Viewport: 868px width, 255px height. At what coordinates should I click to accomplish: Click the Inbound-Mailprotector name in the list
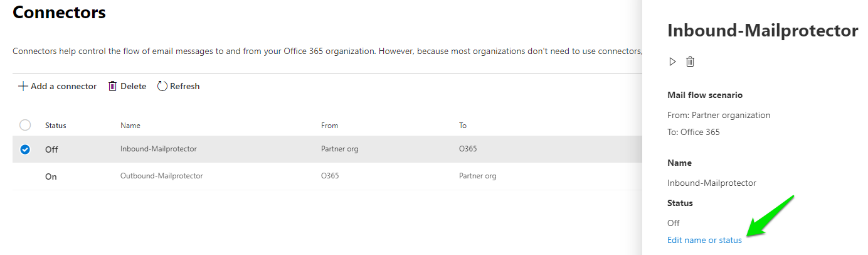coord(159,149)
